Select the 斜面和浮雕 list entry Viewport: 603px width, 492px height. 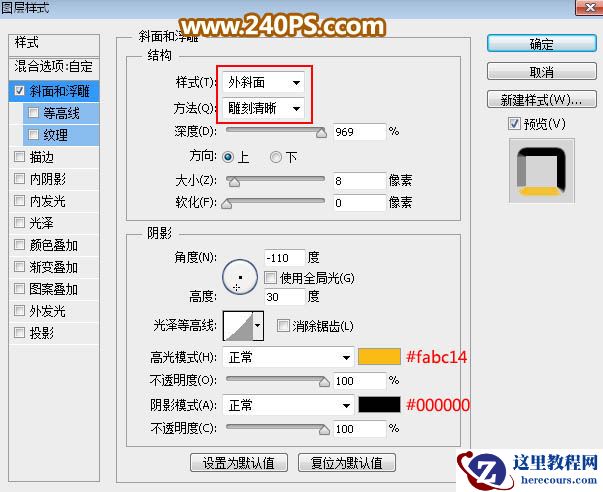(x=54, y=91)
